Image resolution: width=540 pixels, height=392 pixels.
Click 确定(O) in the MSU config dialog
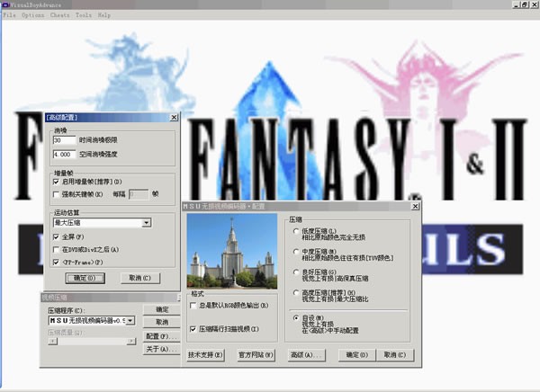356,355
